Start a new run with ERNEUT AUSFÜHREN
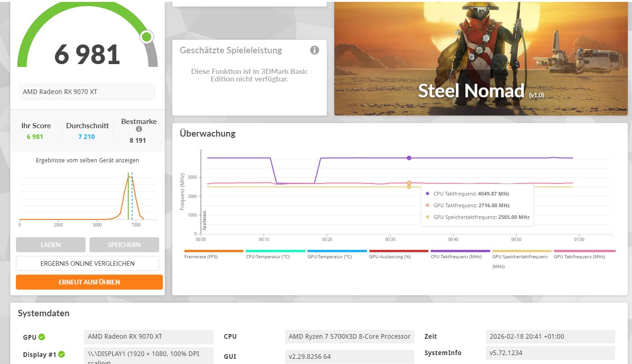The width and height of the screenshot is (632, 364). point(89,282)
